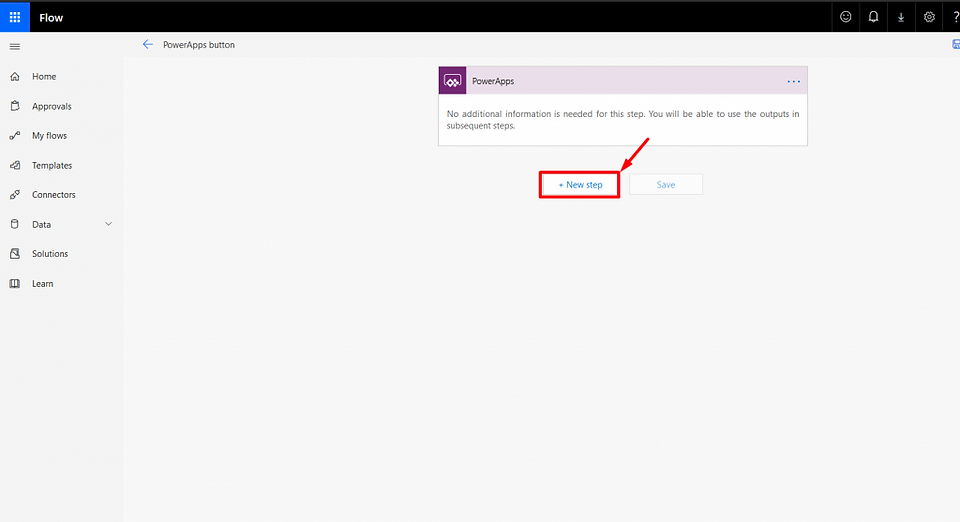Click the + New step button
The width and height of the screenshot is (960, 522).
(x=580, y=184)
